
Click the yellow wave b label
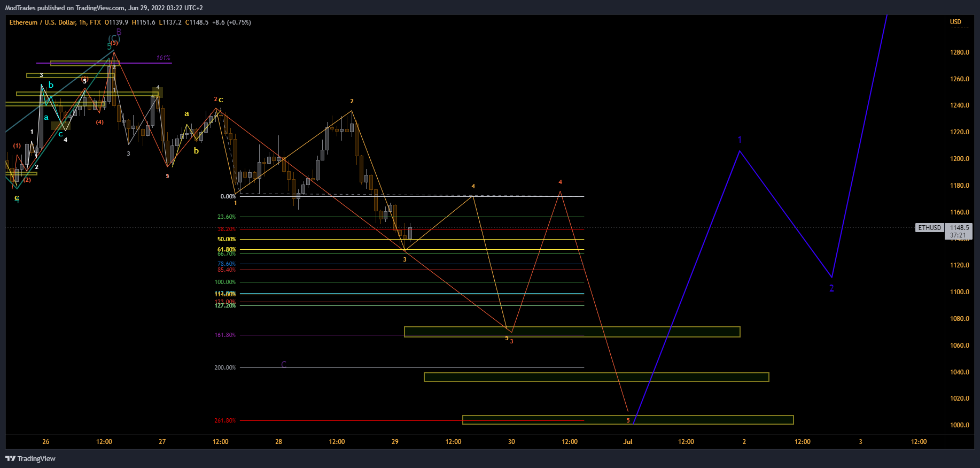pos(196,151)
